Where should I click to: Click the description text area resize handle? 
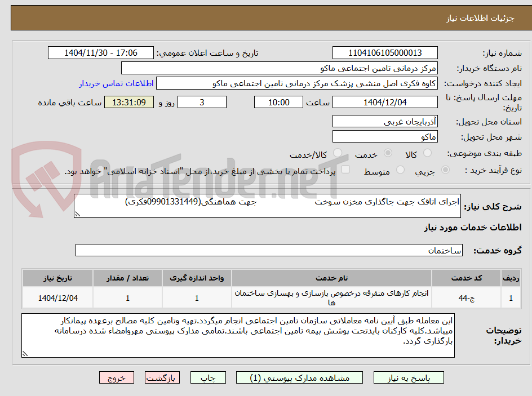click(77, 214)
